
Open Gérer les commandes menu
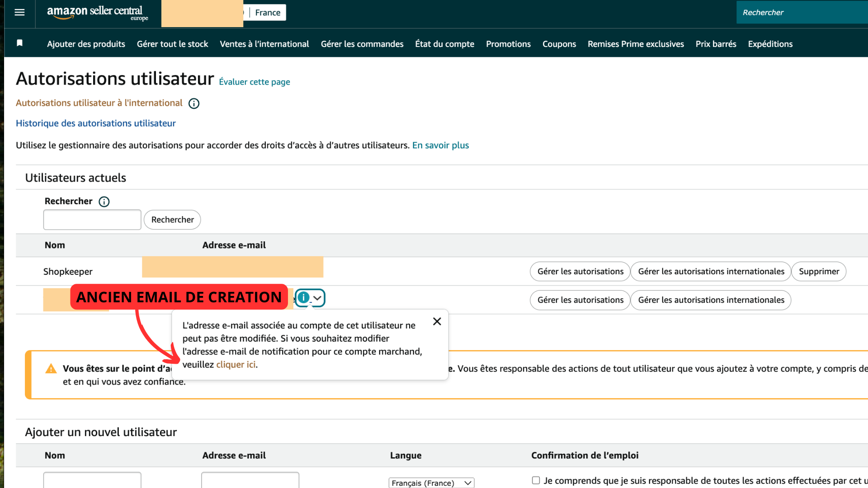coord(362,44)
